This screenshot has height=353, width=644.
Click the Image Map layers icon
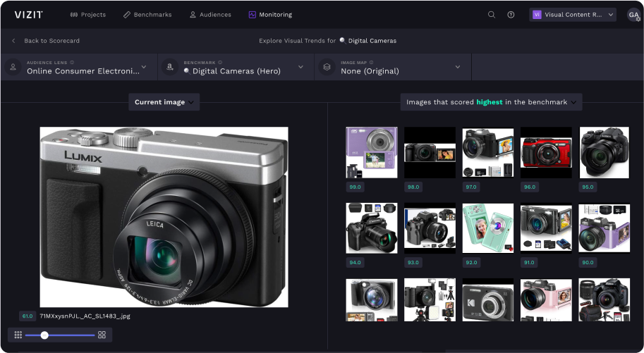click(x=327, y=67)
